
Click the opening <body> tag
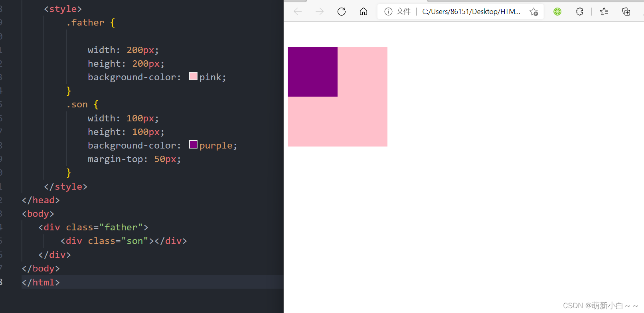coord(38,214)
